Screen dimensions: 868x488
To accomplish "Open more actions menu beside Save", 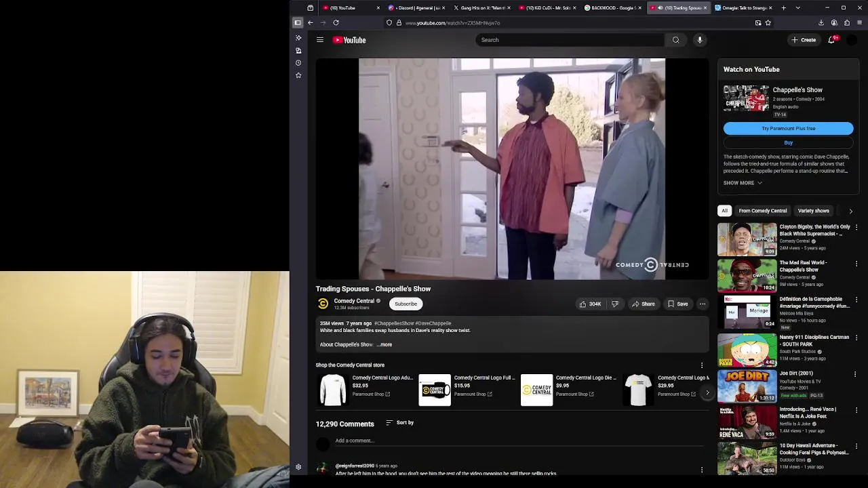I will [x=703, y=304].
